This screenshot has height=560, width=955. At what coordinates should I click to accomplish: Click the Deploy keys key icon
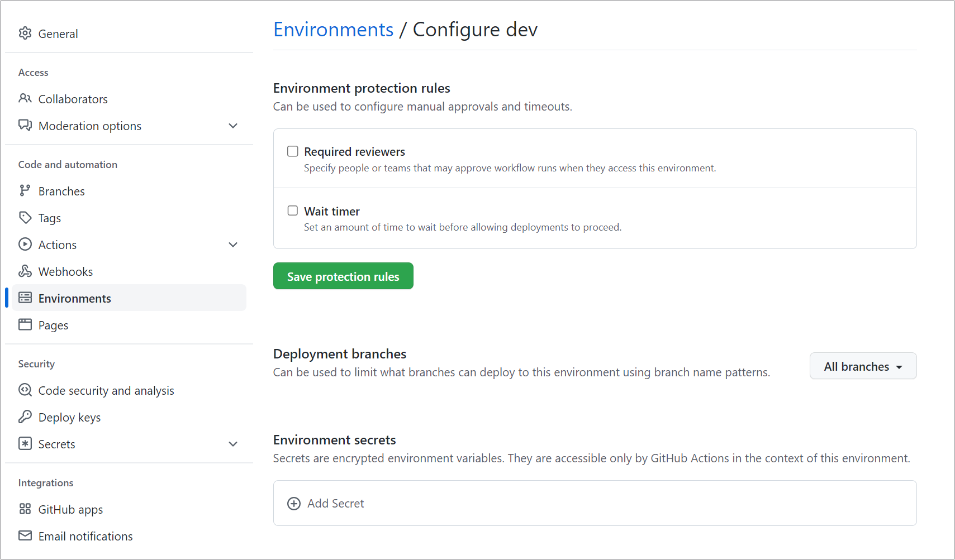click(25, 417)
